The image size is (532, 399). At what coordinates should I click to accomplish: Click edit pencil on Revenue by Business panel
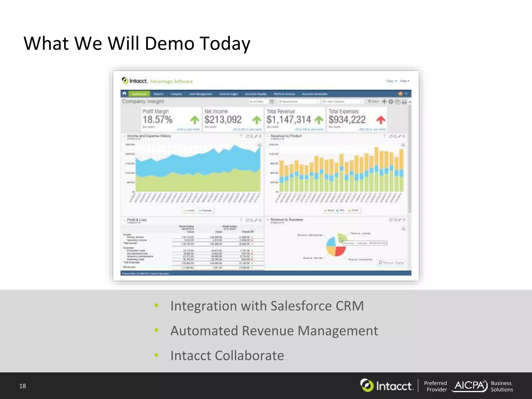pyautogui.click(x=400, y=220)
